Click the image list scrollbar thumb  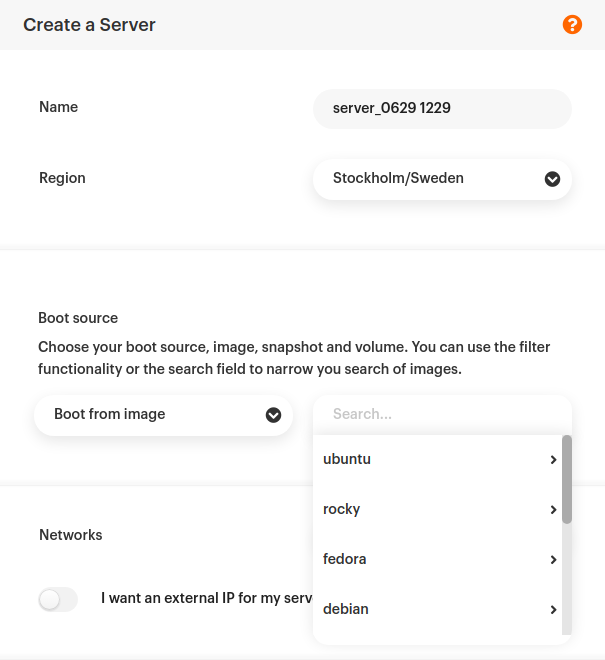[567, 478]
